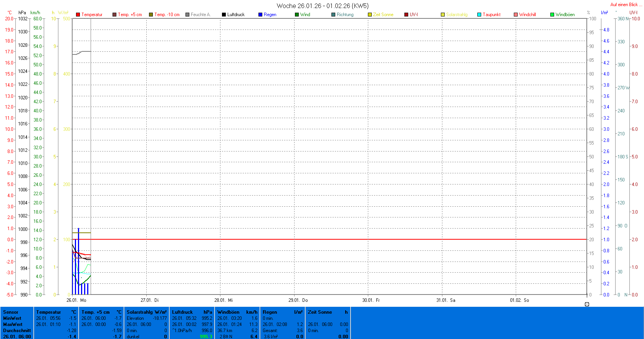Screen dimensions: 644x339
Task: Click the brown Temp. +5 cm legend square
Action: (114, 15)
